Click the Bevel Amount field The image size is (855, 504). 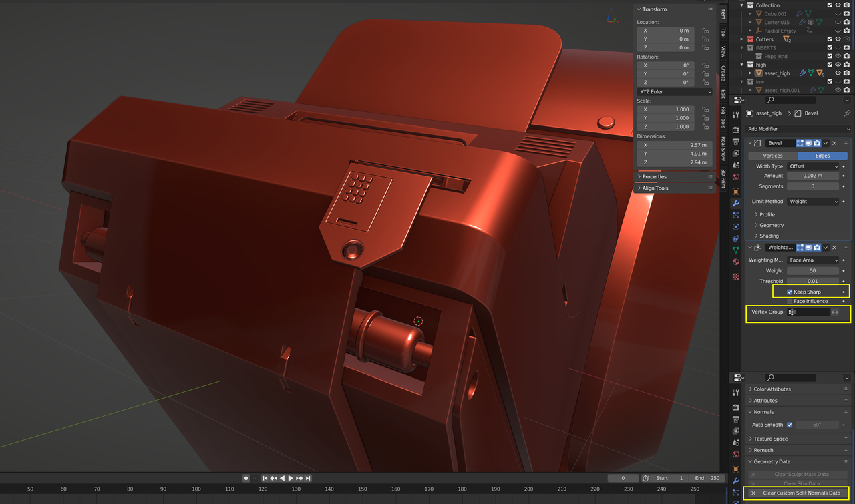click(x=812, y=176)
